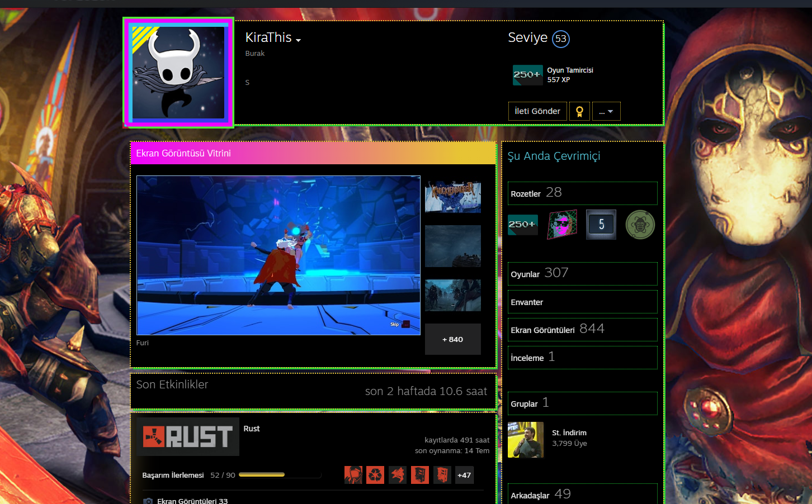Open the Rust recycle-symbol achievement icon

coord(375,475)
